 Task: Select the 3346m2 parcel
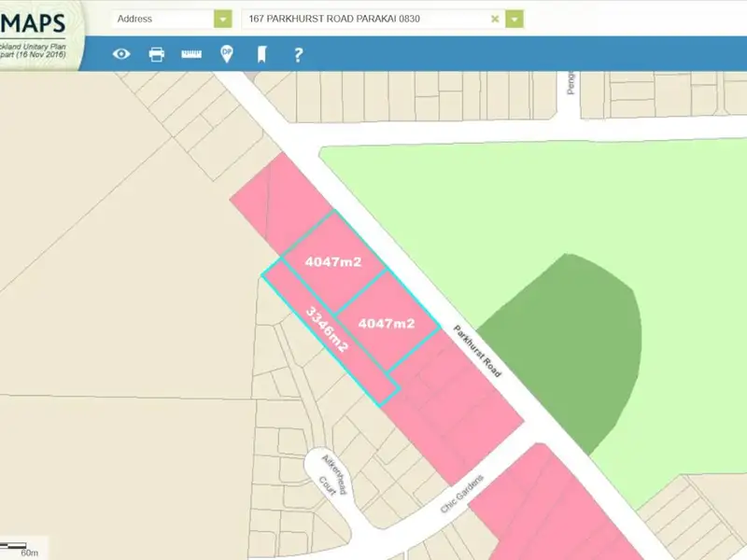coord(327,331)
